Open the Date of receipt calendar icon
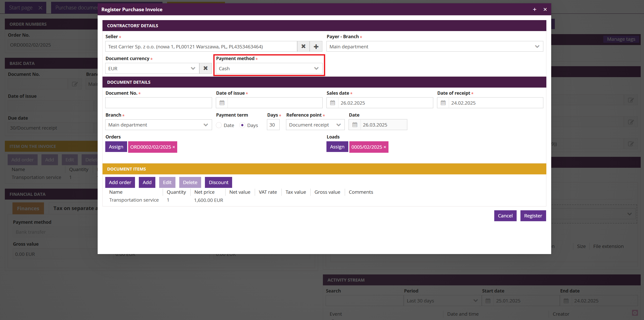 pyautogui.click(x=443, y=103)
